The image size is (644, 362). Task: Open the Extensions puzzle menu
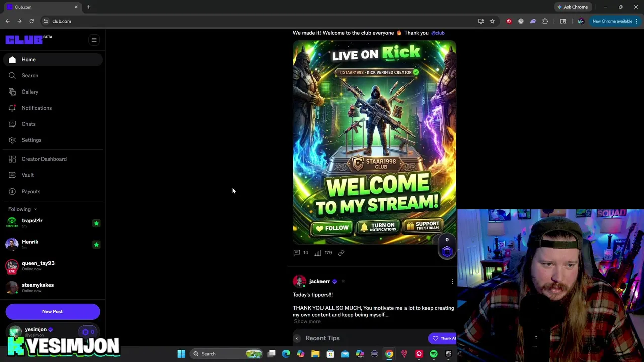[545, 21]
